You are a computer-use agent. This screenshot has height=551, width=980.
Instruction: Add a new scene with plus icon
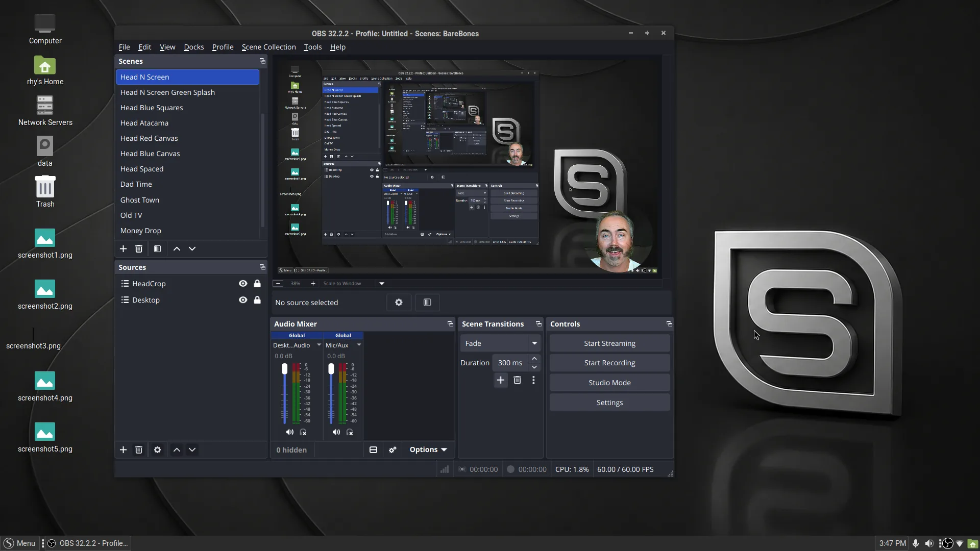(x=123, y=248)
